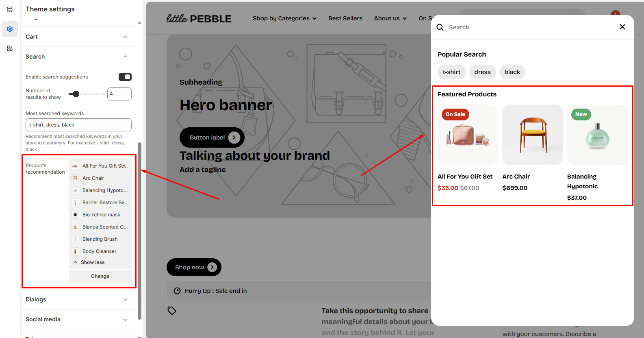
Task: Expand the Dialogs settings section
Action: coord(125,300)
